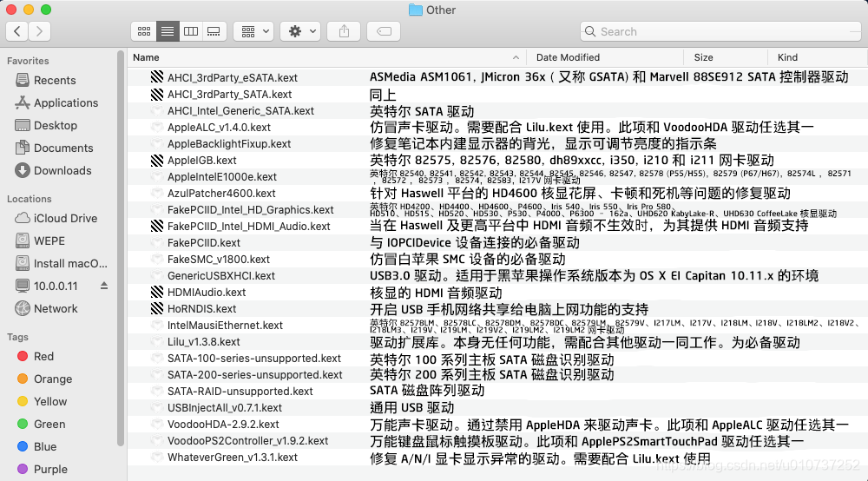Open Desktop in the sidebar
The height and width of the screenshot is (481, 868).
(x=47, y=126)
